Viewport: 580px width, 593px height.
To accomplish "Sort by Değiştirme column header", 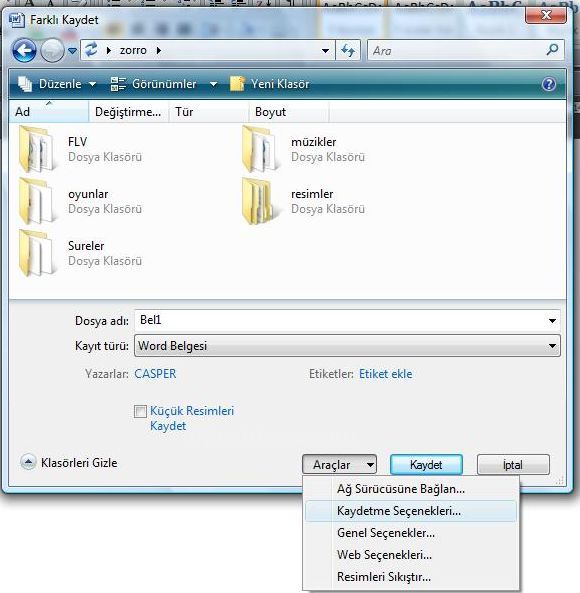I will pyautogui.click(x=128, y=112).
